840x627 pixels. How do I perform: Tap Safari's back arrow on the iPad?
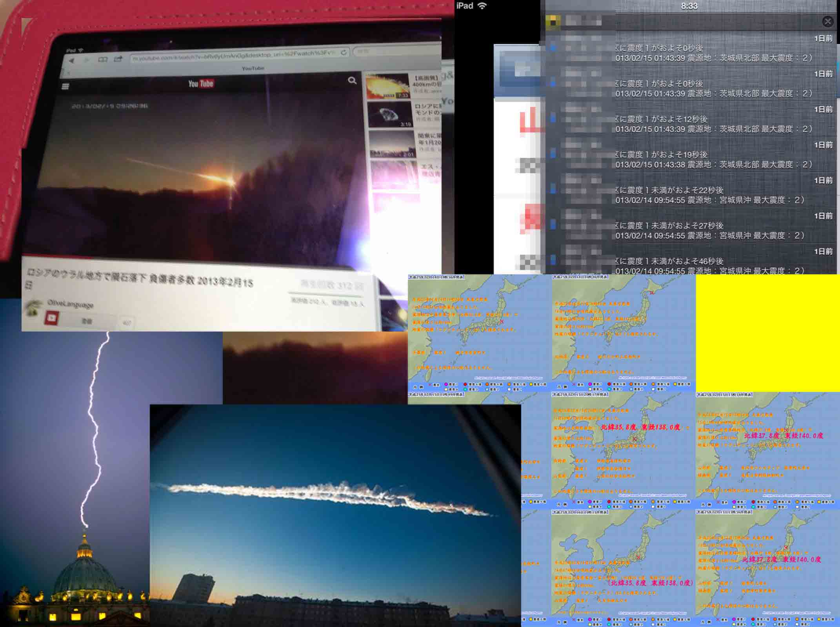coord(71,61)
